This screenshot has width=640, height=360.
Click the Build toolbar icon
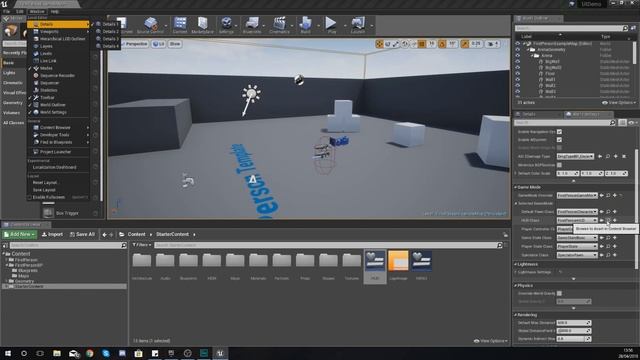point(305,23)
